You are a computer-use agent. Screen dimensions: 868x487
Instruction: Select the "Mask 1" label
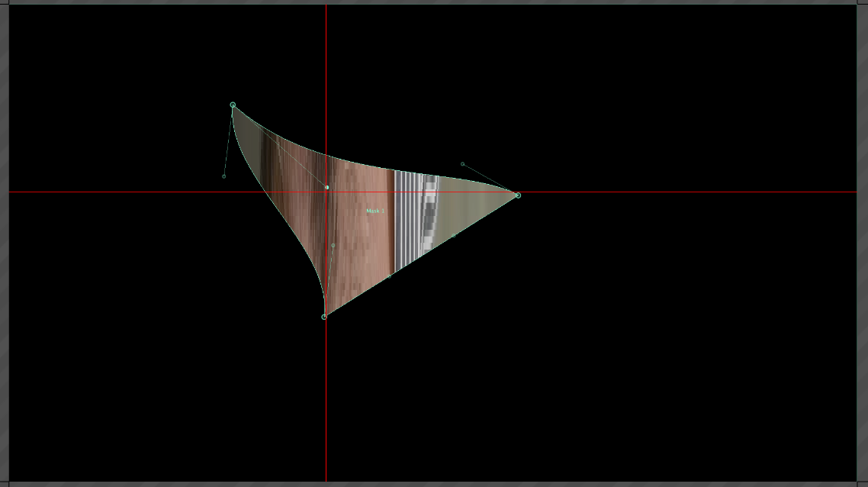tap(375, 211)
